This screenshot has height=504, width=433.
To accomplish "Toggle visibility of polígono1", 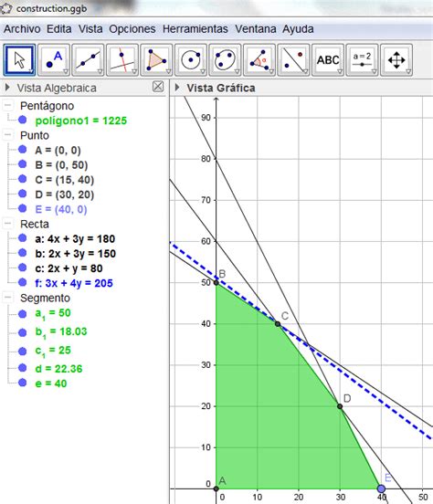I will (x=23, y=120).
